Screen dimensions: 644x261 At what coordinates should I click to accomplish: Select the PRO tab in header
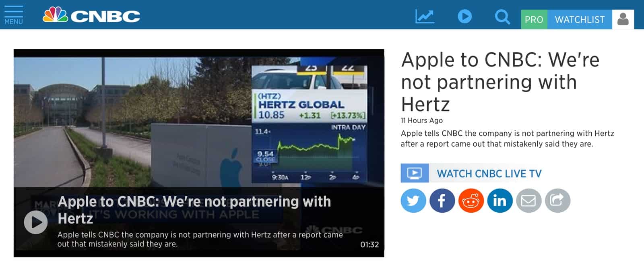[x=534, y=19]
